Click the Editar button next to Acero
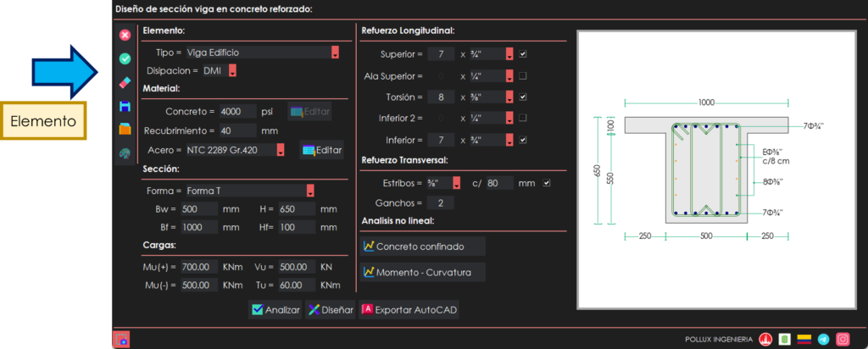This screenshot has height=349, width=868. tap(321, 150)
